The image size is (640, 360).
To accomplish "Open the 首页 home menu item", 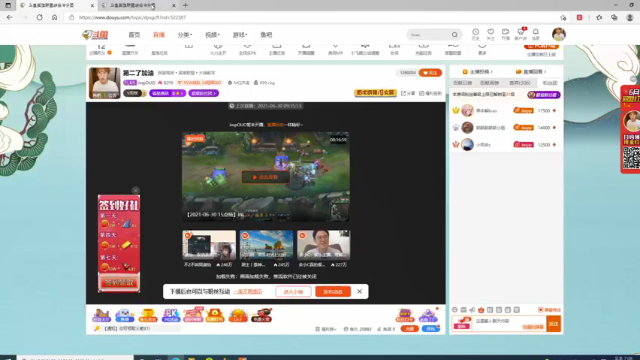I will tap(134, 35).
